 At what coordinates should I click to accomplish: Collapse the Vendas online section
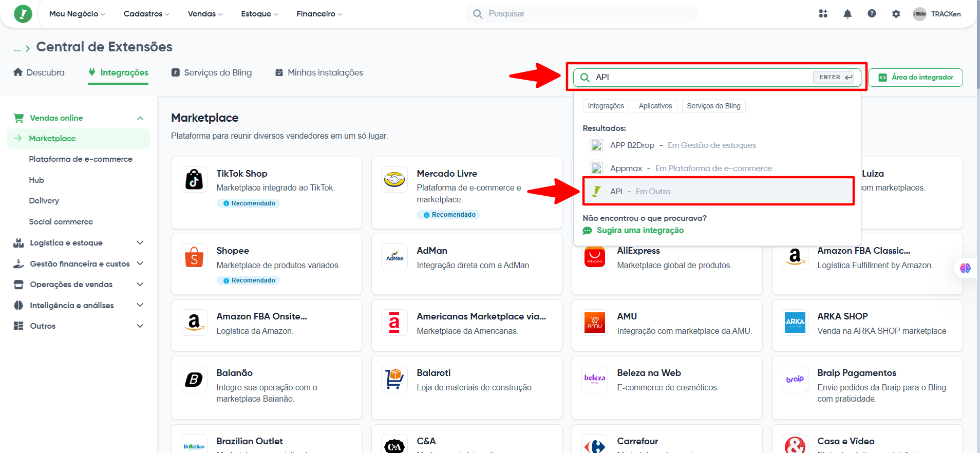[140, 118]
